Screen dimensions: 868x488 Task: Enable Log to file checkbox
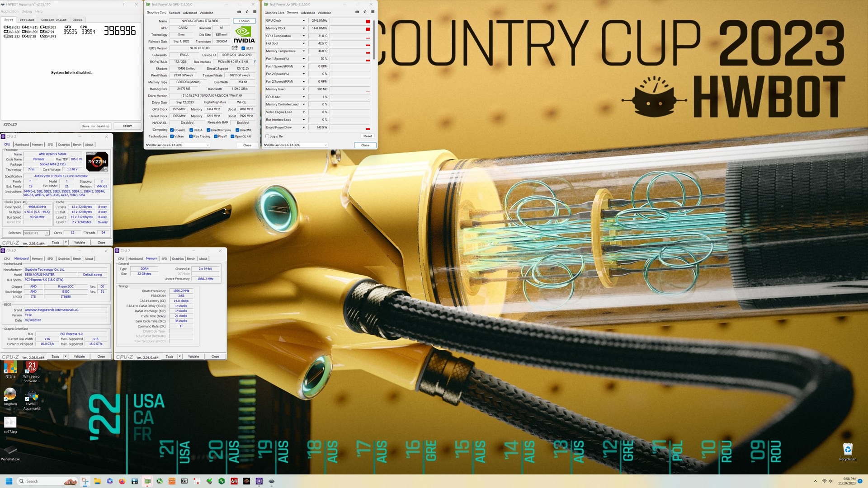click(x=267, y=136)
